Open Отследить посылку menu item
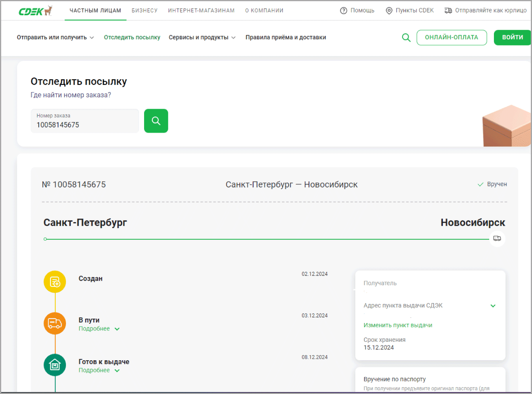532x394 pixels. (x=132, y=37)
